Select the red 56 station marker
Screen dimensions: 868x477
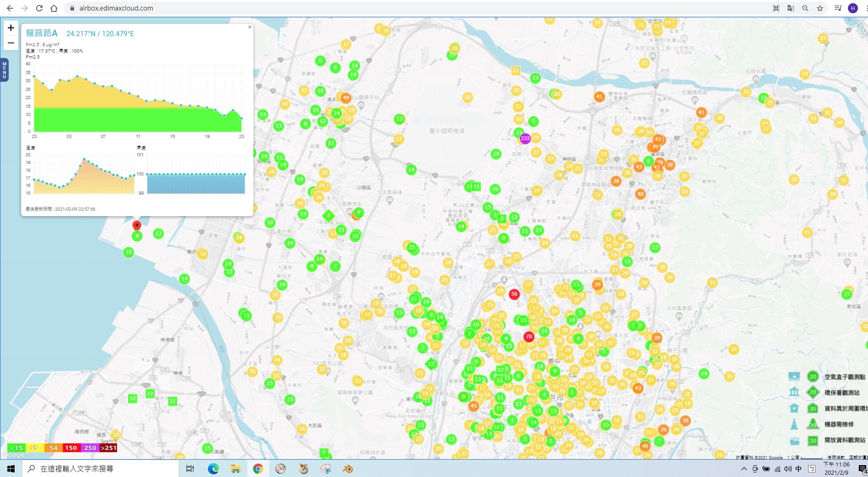514,294
